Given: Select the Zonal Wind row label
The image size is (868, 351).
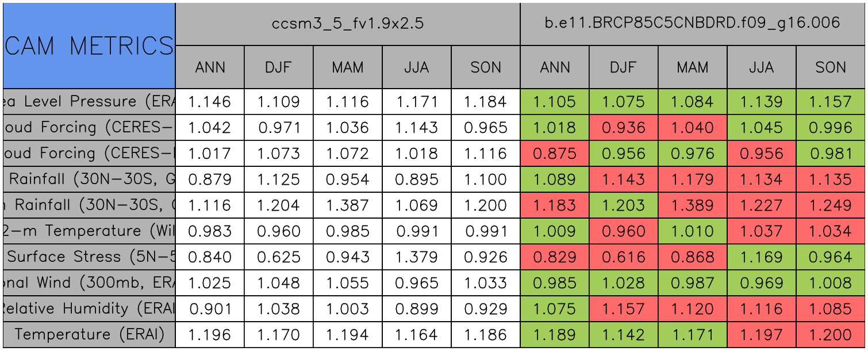Looking at the screenshot, I should [89, 283].
